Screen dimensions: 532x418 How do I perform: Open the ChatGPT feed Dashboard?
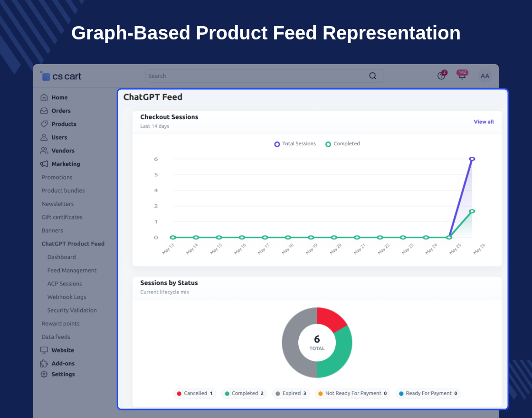pyautogui.click(x=62, y=257)
